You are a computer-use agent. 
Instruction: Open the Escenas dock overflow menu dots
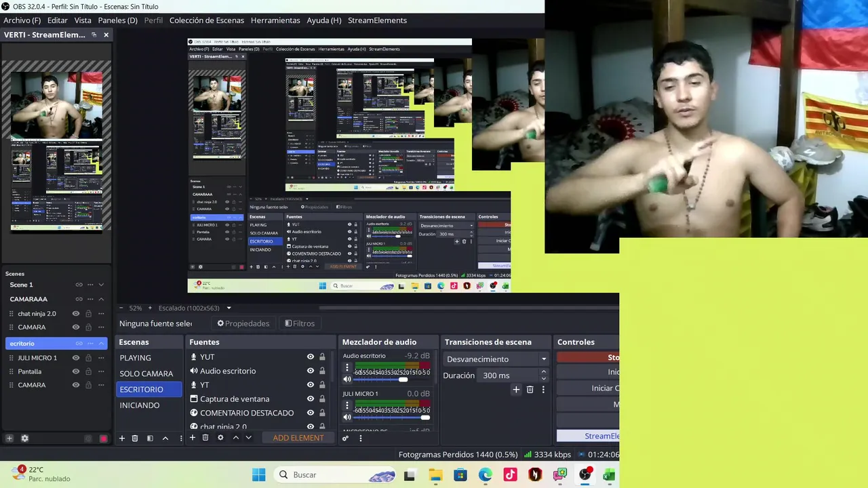coord(180,438)
